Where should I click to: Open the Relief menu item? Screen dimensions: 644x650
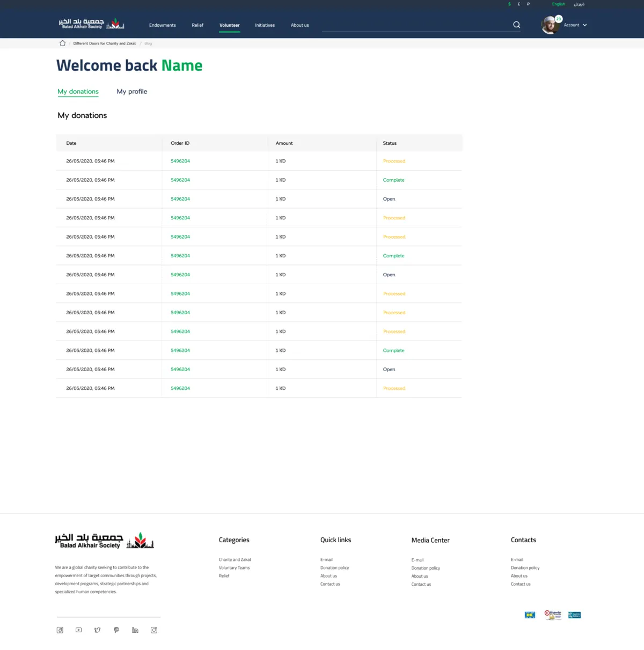point(197,25)
